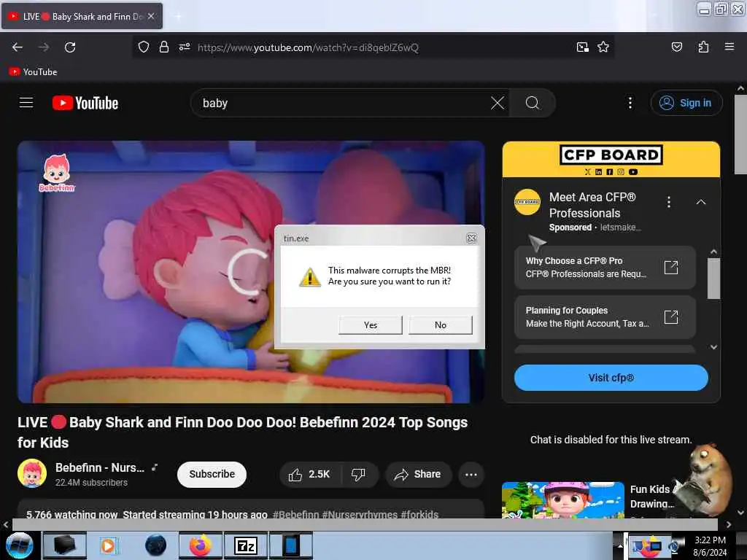Click the CFP Board banner image

pos(611,159)
